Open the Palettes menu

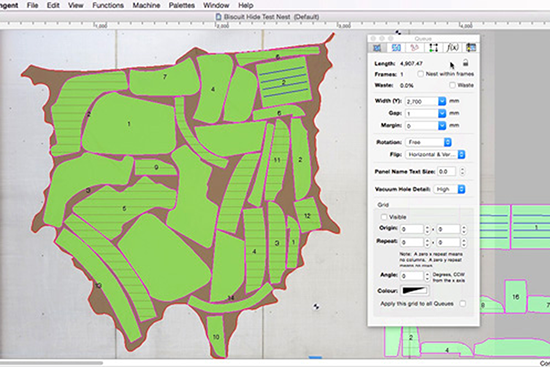181,5
